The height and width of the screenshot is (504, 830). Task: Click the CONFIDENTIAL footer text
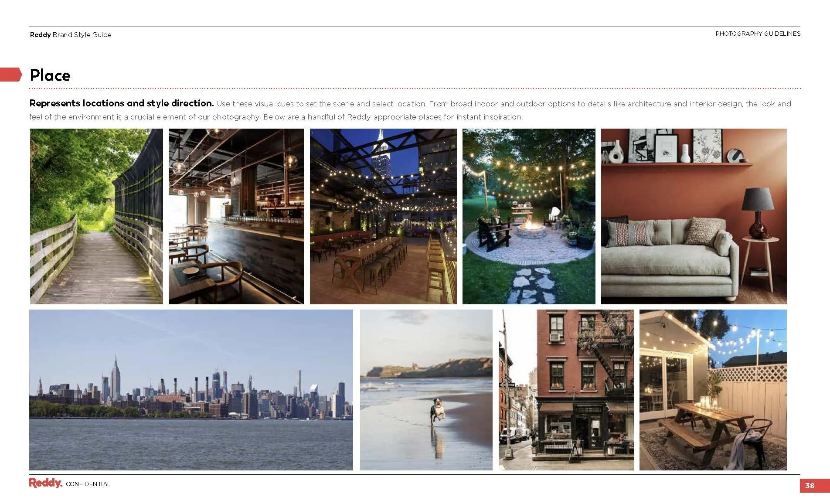pos(88,484)
